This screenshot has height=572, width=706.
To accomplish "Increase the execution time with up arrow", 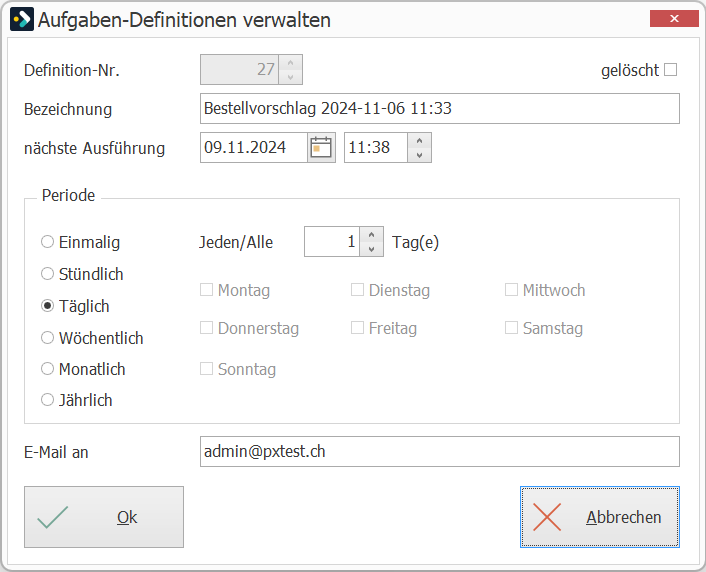I will (x=419, y=141).
